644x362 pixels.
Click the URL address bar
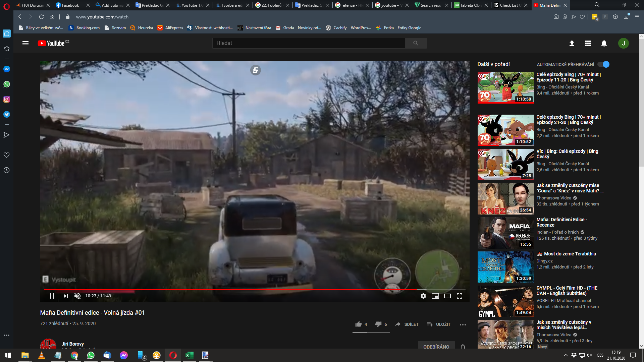coord(102,17)
